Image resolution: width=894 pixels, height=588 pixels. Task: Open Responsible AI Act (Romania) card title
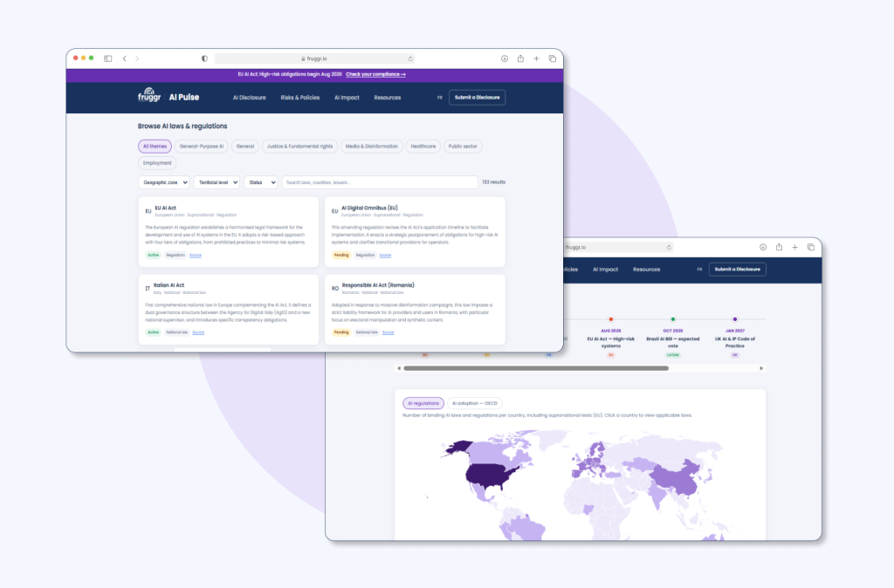point(378,285)
